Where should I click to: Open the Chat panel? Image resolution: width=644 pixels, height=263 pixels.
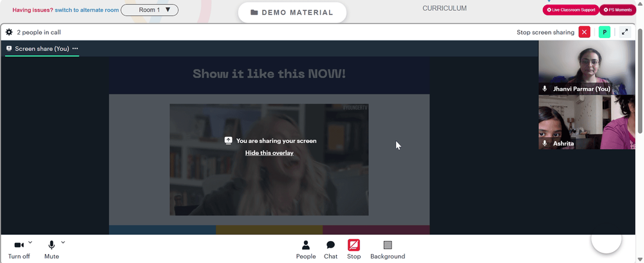pyautogui.click(x=330, y=250)
